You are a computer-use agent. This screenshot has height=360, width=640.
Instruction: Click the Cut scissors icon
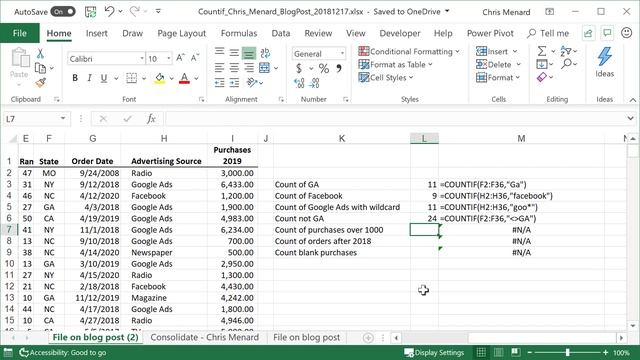40,53
